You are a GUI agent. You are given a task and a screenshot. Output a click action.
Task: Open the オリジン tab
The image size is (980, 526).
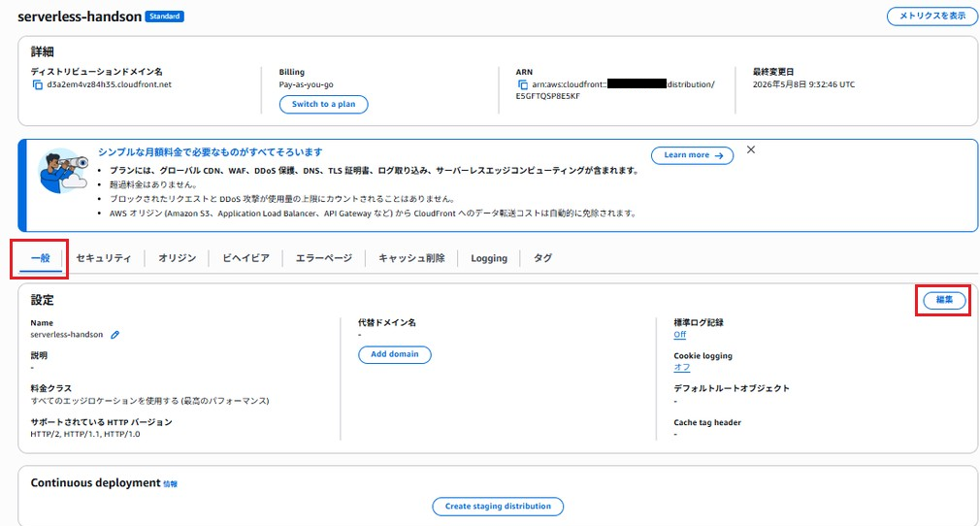coord(177,258)
